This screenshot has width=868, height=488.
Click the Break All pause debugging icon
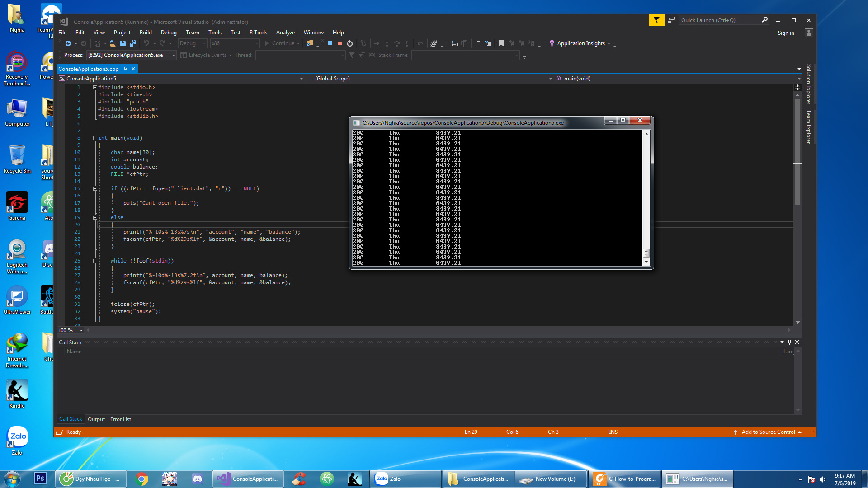[x=330, y=43]
